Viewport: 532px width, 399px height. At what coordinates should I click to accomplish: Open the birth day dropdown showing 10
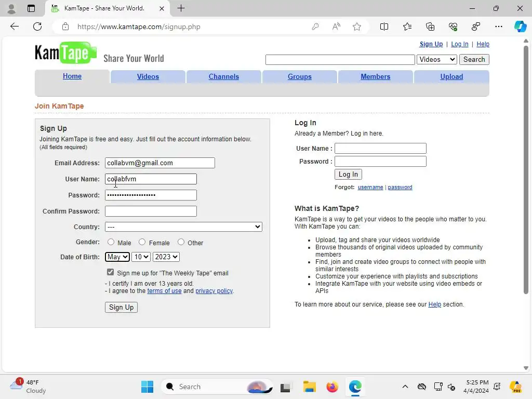pos(141,257)
